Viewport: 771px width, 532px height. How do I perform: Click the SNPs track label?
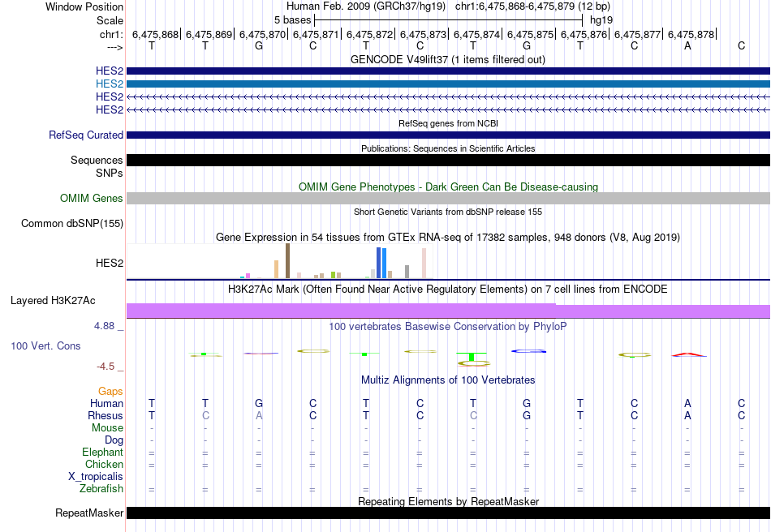(x=110, y=173)
